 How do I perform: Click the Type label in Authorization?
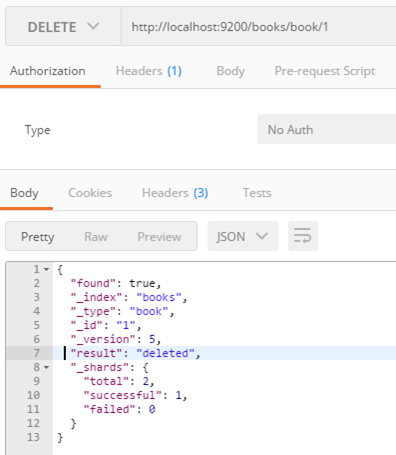point(38,130)
